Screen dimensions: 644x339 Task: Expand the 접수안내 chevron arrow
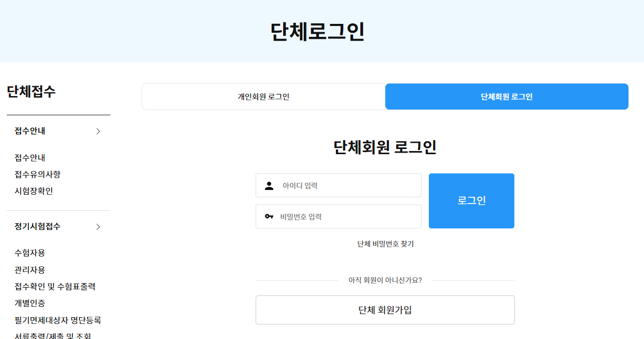pos(98,131)
